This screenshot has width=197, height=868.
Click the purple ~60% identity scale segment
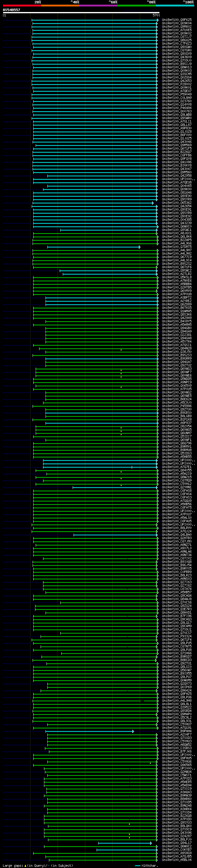98,6
